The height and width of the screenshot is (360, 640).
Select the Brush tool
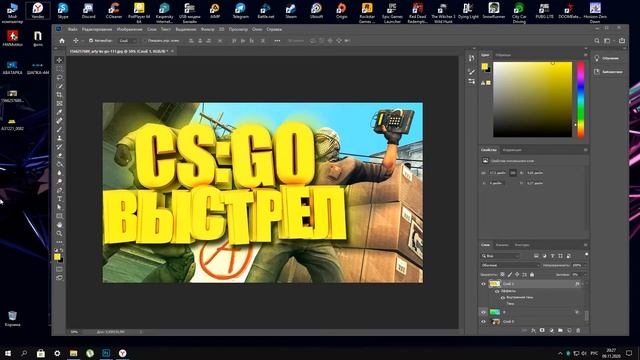click(x=59, y=129)
